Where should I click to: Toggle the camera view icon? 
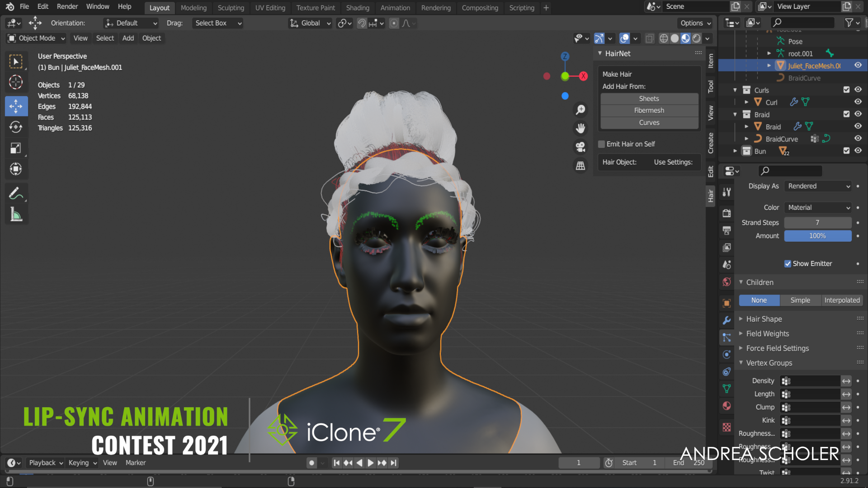click(x=580, y=147)
